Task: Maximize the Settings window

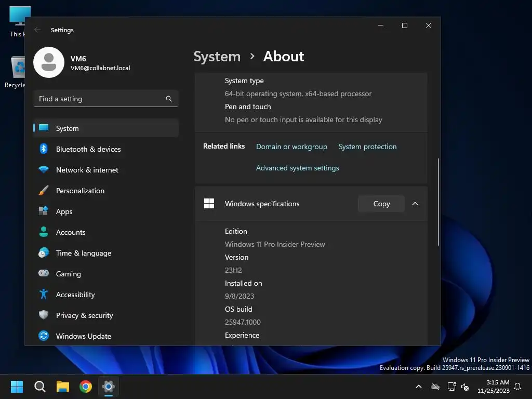Action: click(x=404, y=25)
